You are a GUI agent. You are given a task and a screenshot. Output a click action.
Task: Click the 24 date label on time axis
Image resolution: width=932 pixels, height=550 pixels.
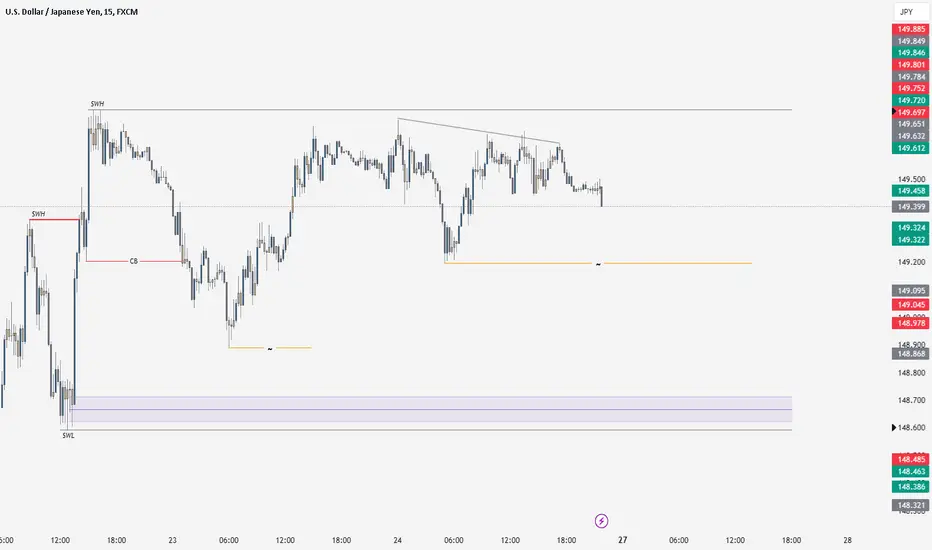click(397, 540)
